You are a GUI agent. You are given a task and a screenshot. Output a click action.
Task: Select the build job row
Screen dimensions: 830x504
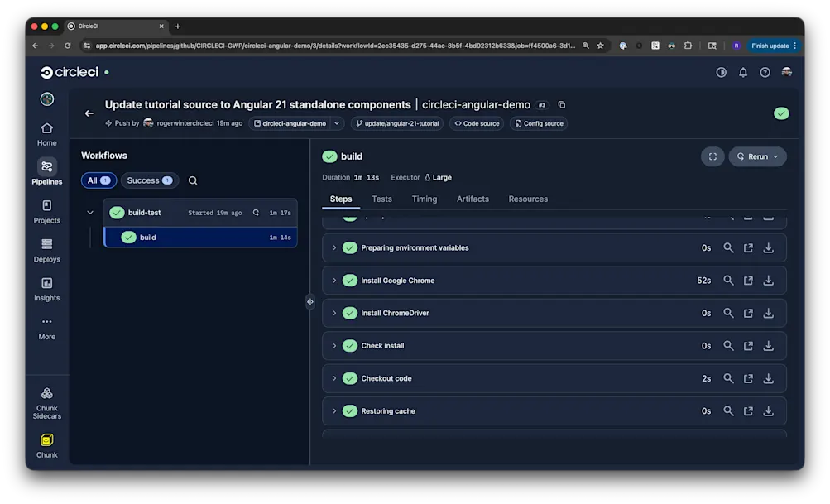tap(200, 238)
